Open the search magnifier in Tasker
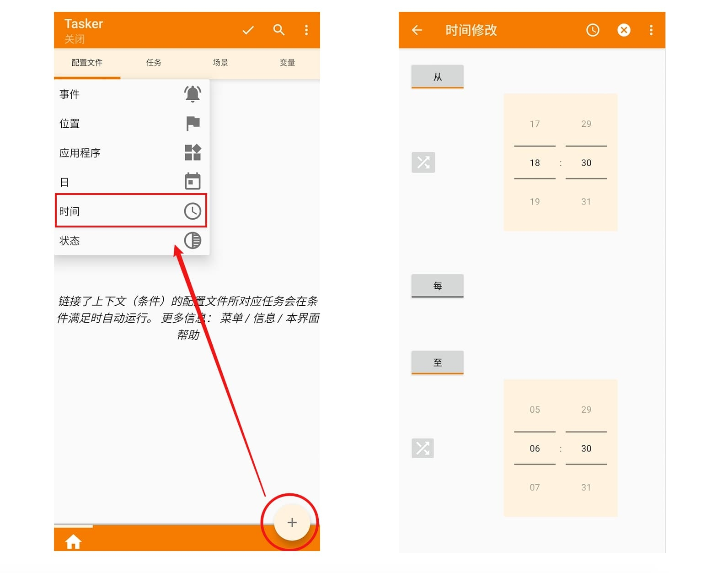 [278, 30]
